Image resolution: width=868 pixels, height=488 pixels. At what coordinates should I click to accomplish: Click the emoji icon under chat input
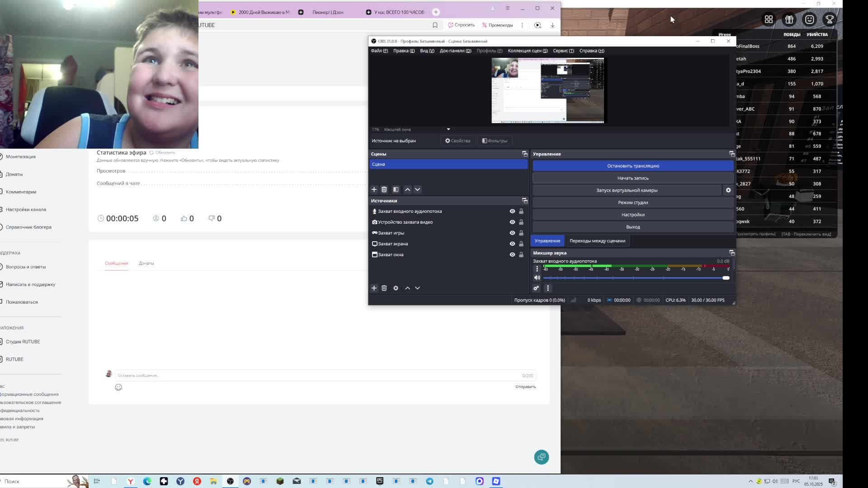(x=118, y=387)
